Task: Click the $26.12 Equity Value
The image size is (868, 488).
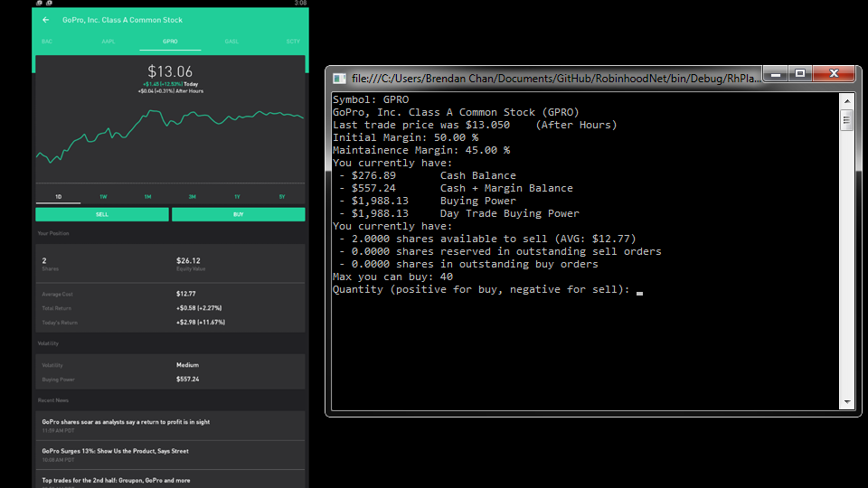Action: point(188,260)
